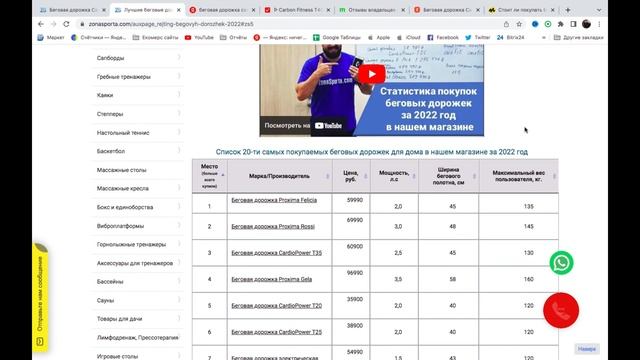Open the side panel icon
The width and height of the screenshot is (640, 360).
(573, 24)
